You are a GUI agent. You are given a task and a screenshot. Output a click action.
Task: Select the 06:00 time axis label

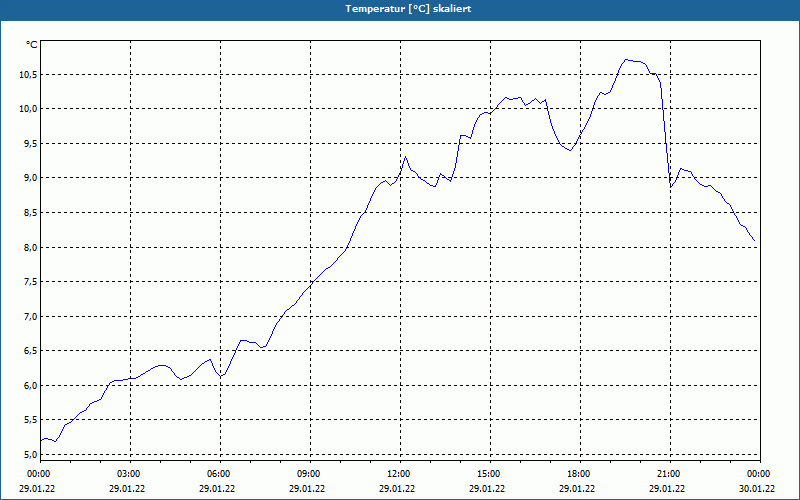[x=220, y=474]
